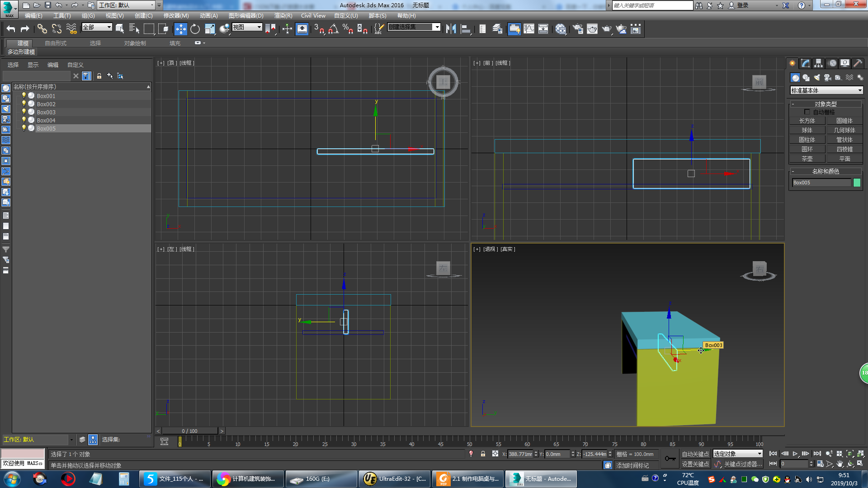Select the Shapes create category
This screenshot has width=868, height=488.
click(x=806, y=78)
